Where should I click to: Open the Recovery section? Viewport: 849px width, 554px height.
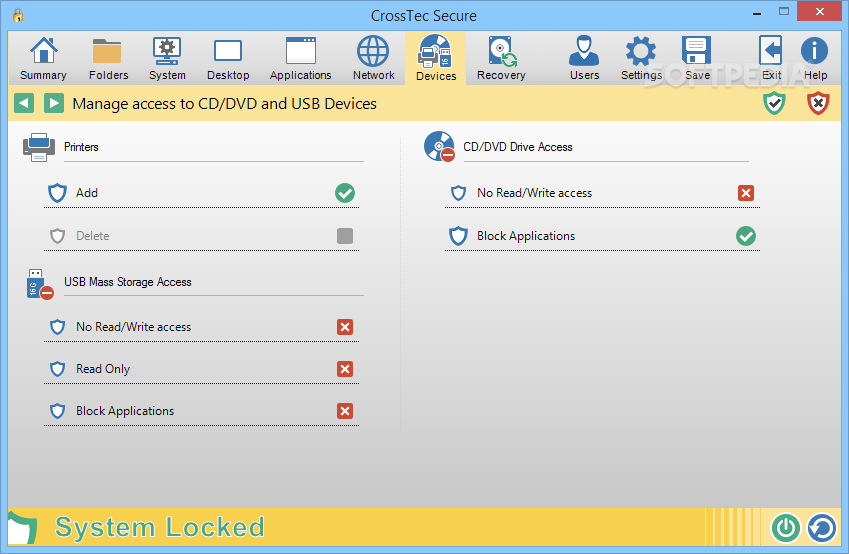coord(501,58)
